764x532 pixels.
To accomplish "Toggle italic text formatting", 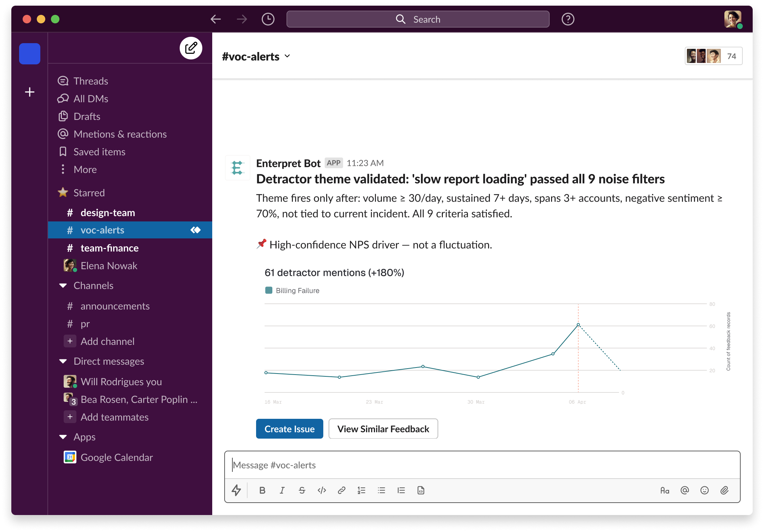I will [x=282, y=490].
